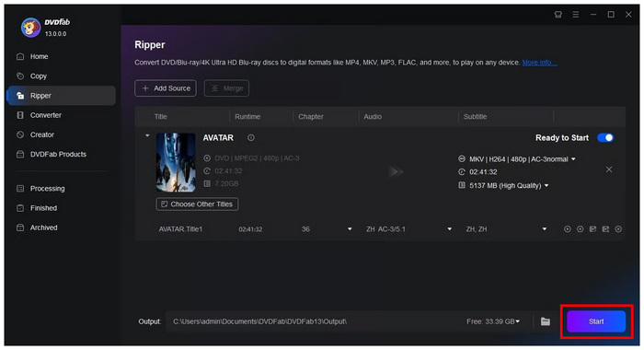Open the hamburger menu in title bar
Viewport: 644px width, 350px height.
(x=576, y=15)
